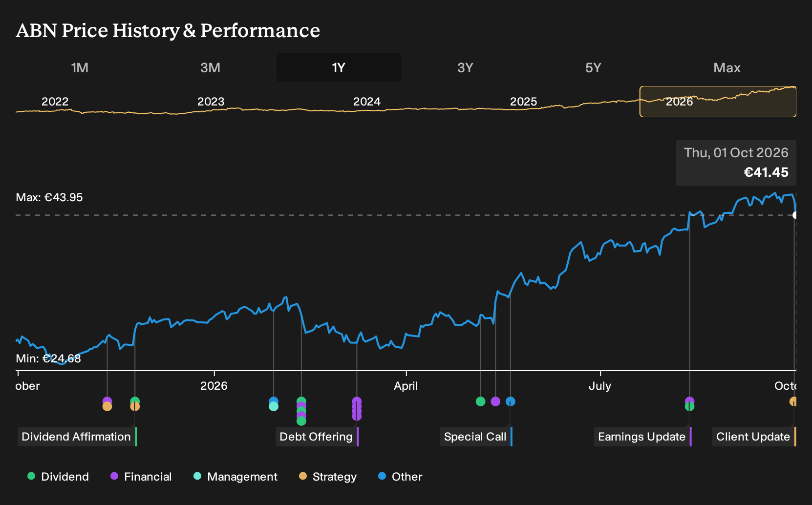Click the highlighted 2026 range selector window

[718, 102]
